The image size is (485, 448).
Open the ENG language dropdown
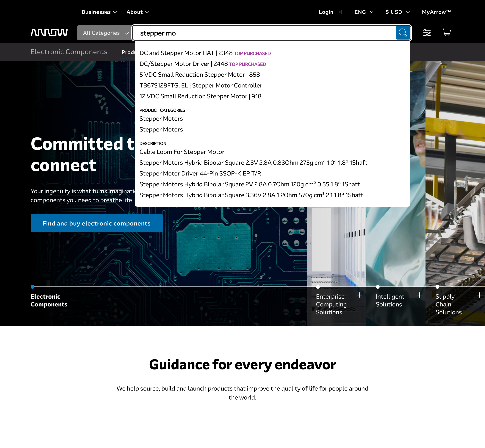point(364,12)
